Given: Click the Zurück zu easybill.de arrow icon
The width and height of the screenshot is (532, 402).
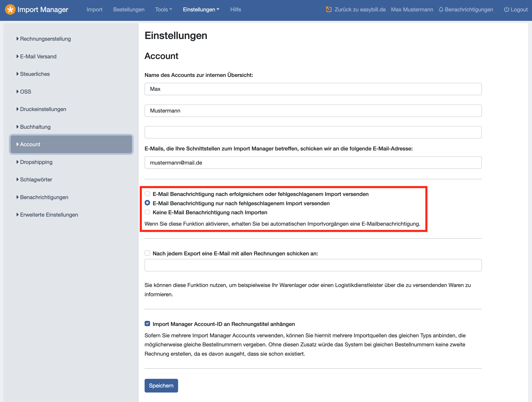Looking at the screenshot, I should point(329,9).
